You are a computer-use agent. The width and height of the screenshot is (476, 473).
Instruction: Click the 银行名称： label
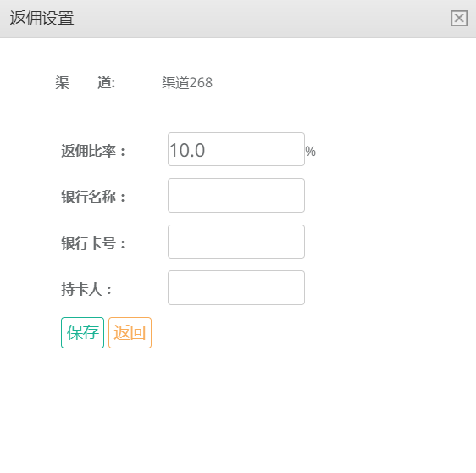(x=93, y=197)
